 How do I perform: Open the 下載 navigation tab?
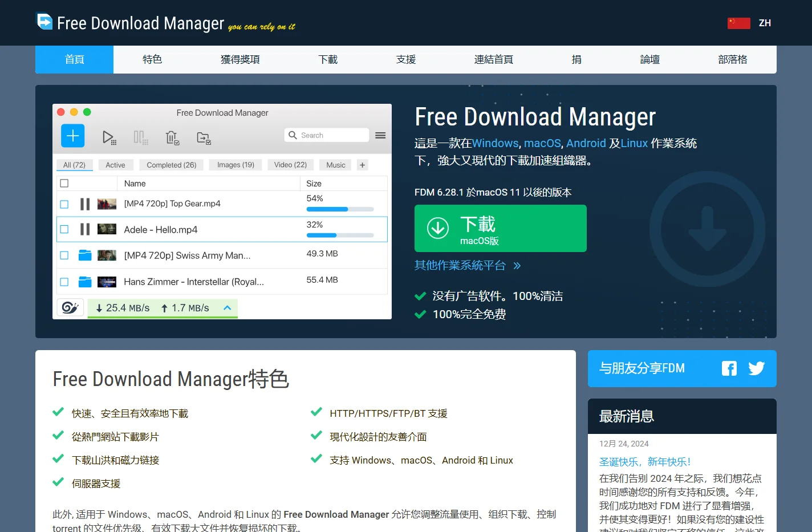328,59
